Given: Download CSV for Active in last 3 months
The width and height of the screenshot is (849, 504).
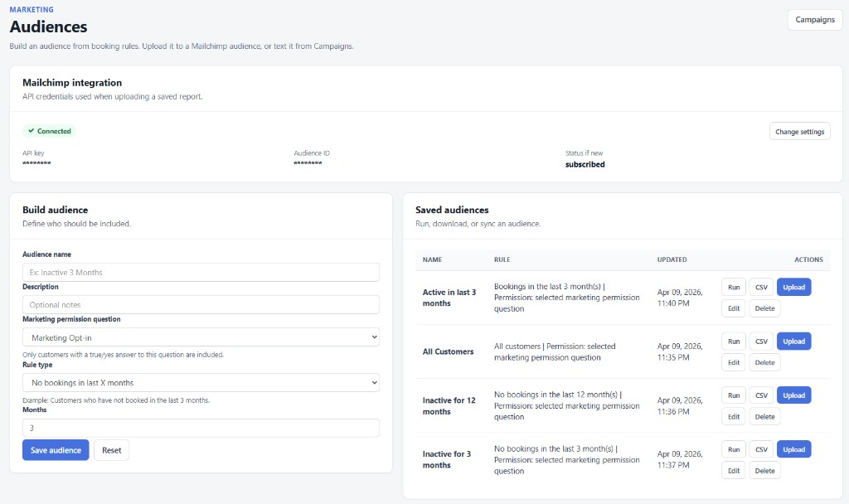Looking at the screenshot, I should click(761, 288).
